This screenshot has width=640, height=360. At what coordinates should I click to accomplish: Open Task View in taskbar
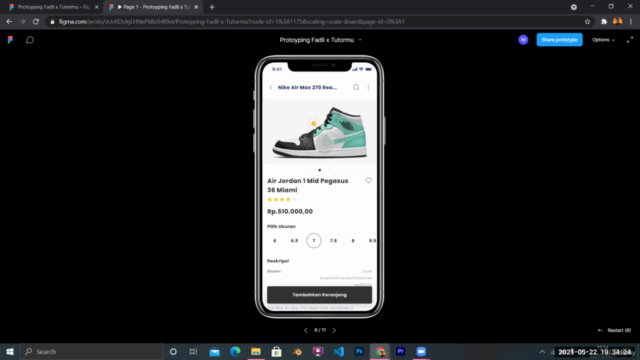pyautogui.click(x=193, y=351)
